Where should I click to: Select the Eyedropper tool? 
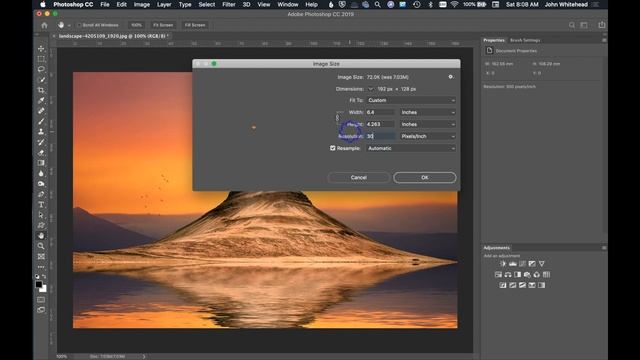tap(41, 100)
